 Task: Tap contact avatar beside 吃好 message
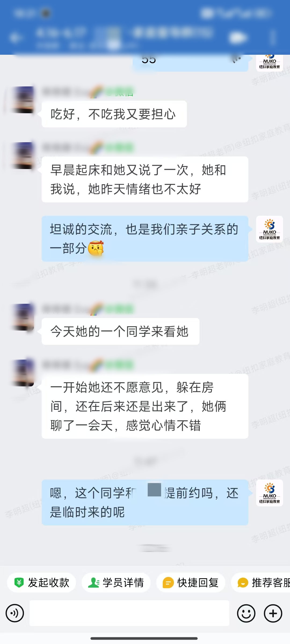click(23, 100)
